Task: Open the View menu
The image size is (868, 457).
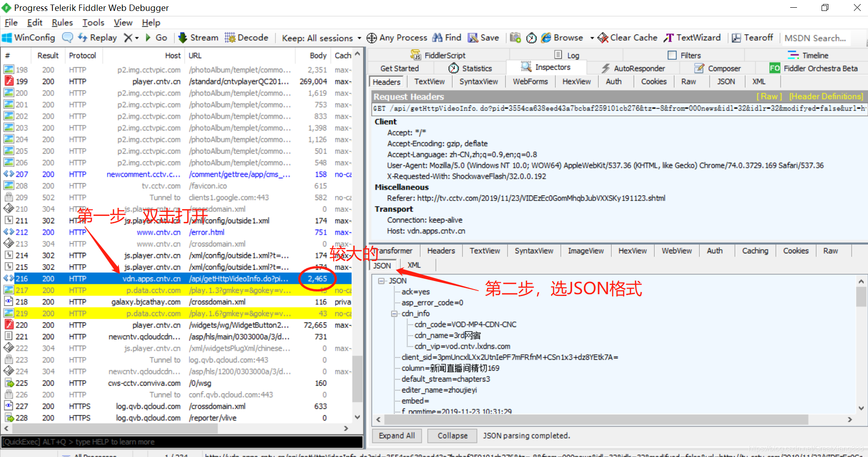Action: [x=123, y=22]
